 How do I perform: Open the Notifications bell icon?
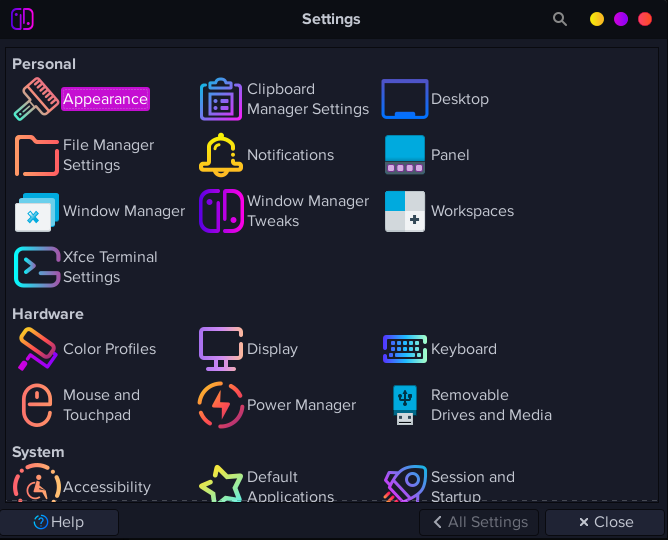tap(221, 155)
